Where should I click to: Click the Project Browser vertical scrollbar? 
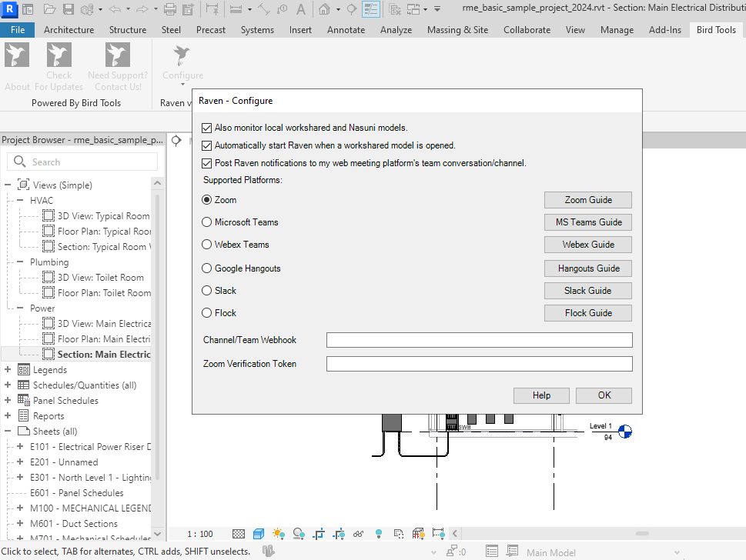click(157, 338)
